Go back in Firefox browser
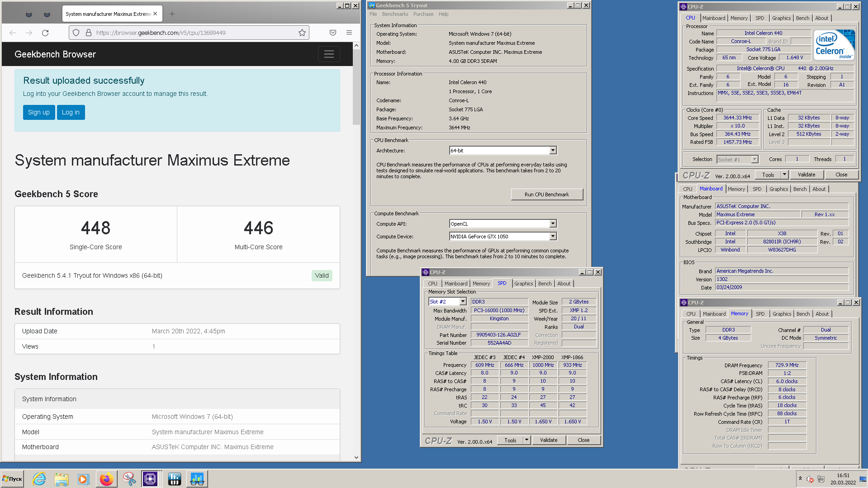Screen dimensions: 868x488 [13, 33]
